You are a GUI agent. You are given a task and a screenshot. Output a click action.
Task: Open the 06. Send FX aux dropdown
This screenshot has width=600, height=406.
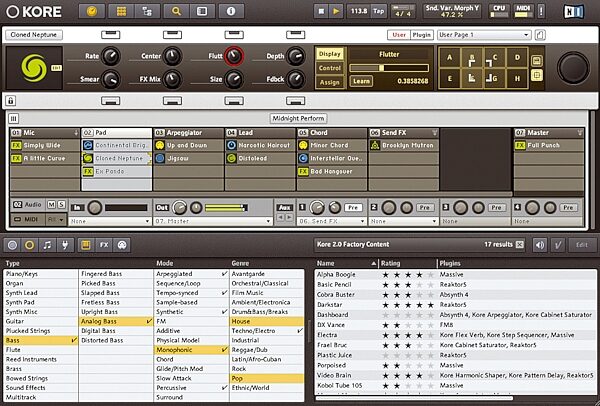(x=331, y=221)
